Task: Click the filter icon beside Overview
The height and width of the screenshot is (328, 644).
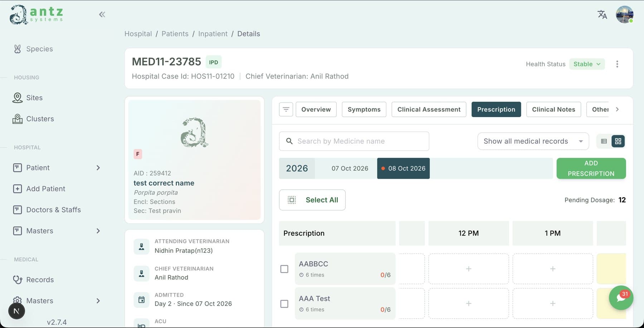Action: coord(286,109)
